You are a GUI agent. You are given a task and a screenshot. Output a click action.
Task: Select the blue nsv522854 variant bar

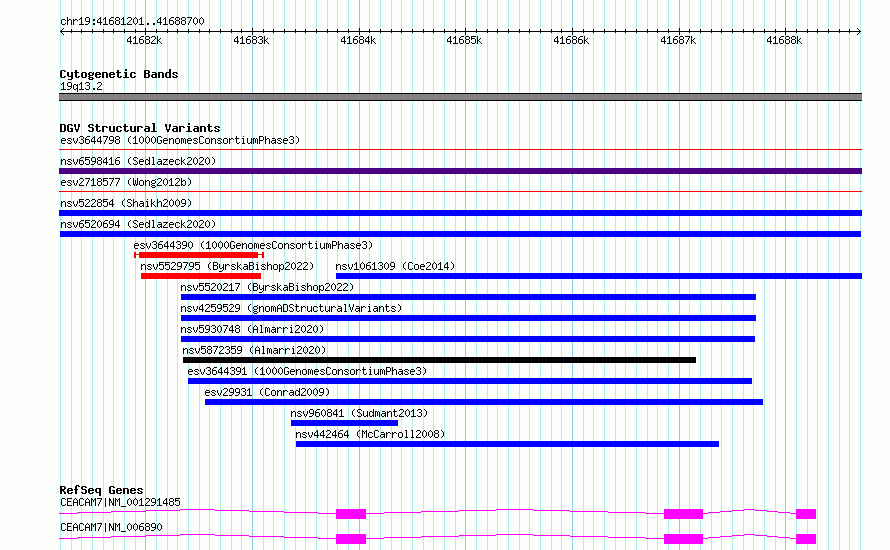pos(460,213)
